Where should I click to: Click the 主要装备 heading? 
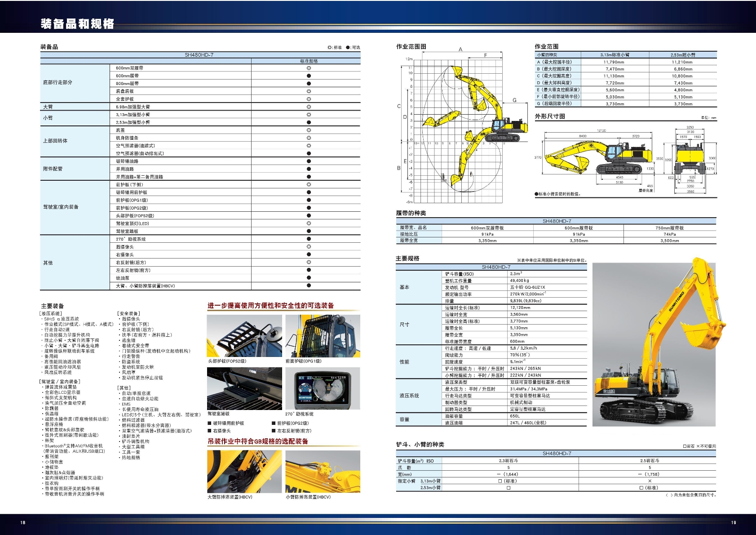point(53,306)
